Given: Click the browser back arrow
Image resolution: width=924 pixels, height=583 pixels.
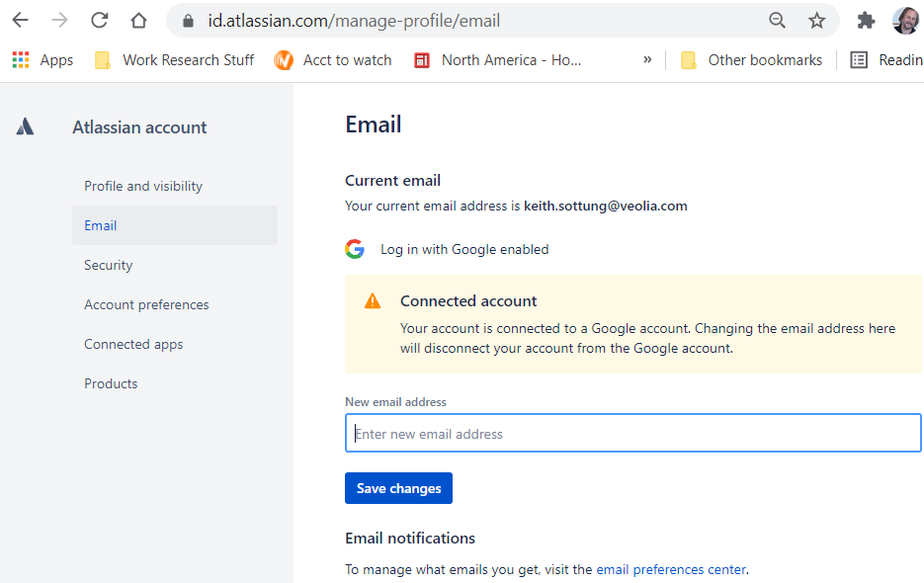Looking at the screenshot, I should pyautogui.click(x=21, y=21).
